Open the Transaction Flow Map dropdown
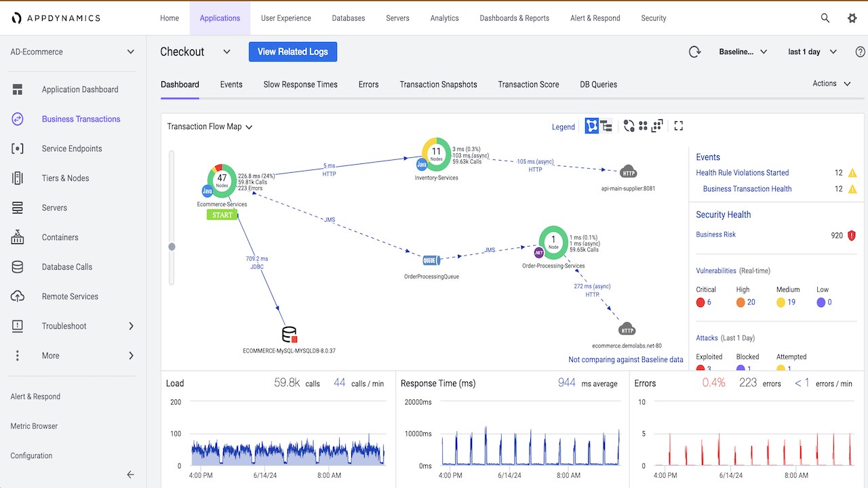The width and height of the screenshot is (868, 488). tap(210, 127)
